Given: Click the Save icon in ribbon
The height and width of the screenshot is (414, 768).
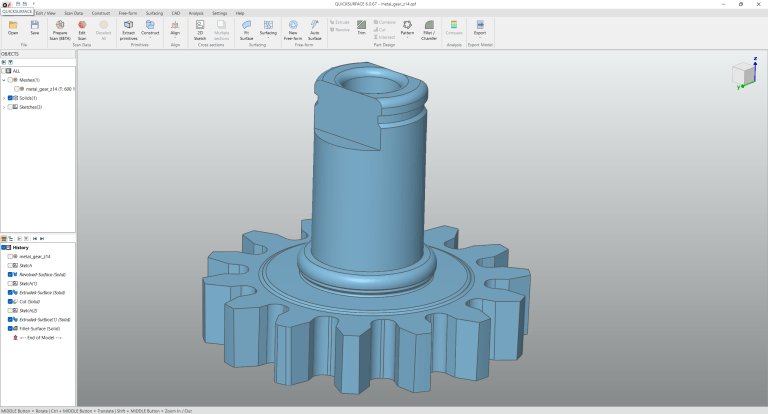Looking at the screenshot, I should point(34,24).
